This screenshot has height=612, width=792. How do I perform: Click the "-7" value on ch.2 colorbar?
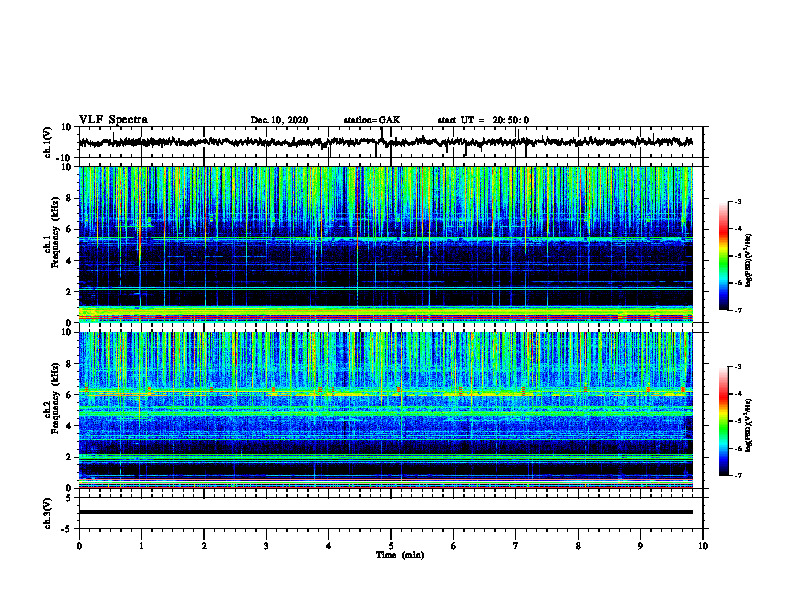coord(736,475)
